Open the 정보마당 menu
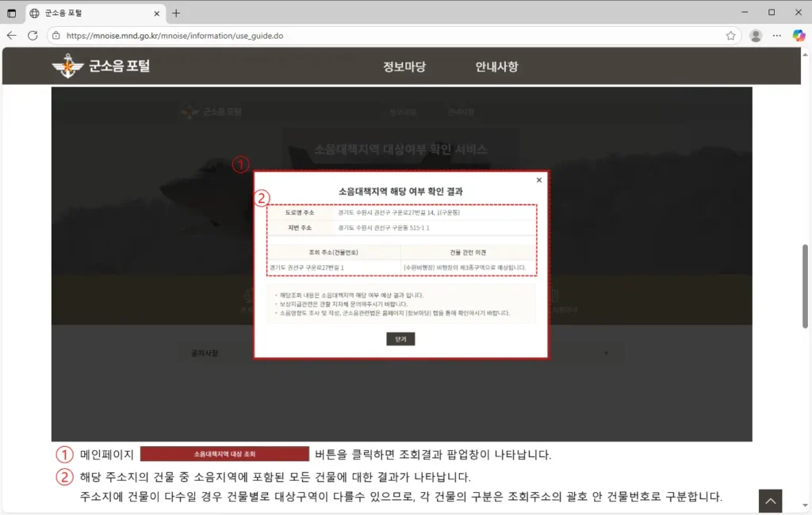Viewport: 812px width, 515px height. coord(404,67)
